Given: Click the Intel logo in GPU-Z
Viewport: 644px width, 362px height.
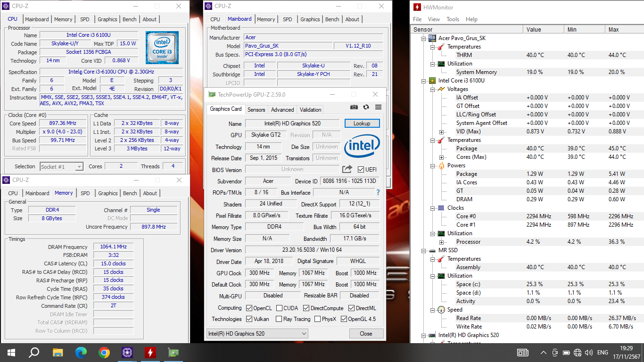Looking at the screenshot, I should click(x=362, y=146).
